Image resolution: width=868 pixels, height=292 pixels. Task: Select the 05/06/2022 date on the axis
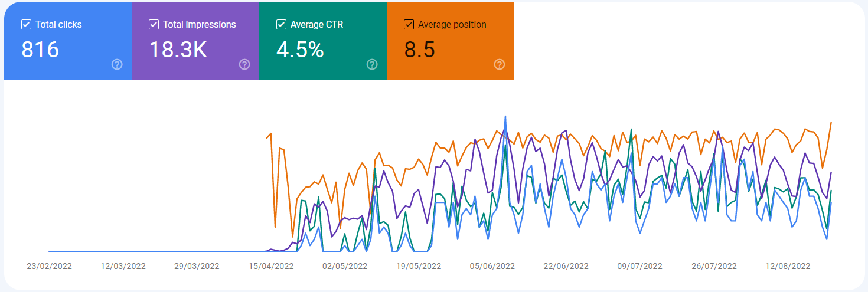tap(492, 267)
